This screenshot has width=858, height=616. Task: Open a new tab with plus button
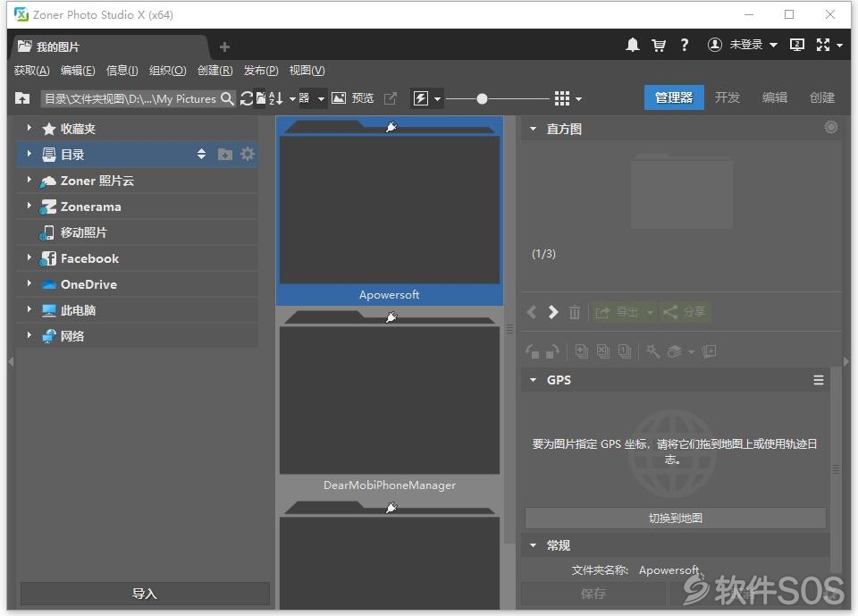tap(224, 47)
